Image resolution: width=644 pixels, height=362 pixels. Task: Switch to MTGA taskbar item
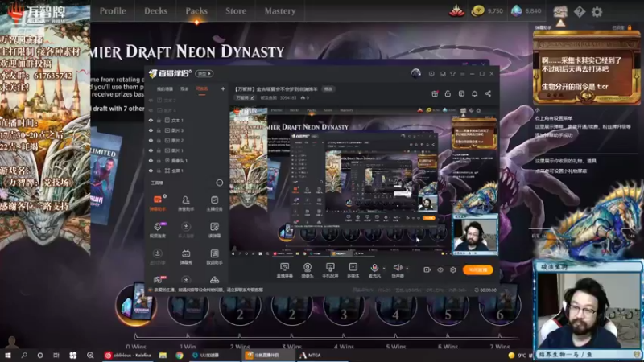point(311,355)
